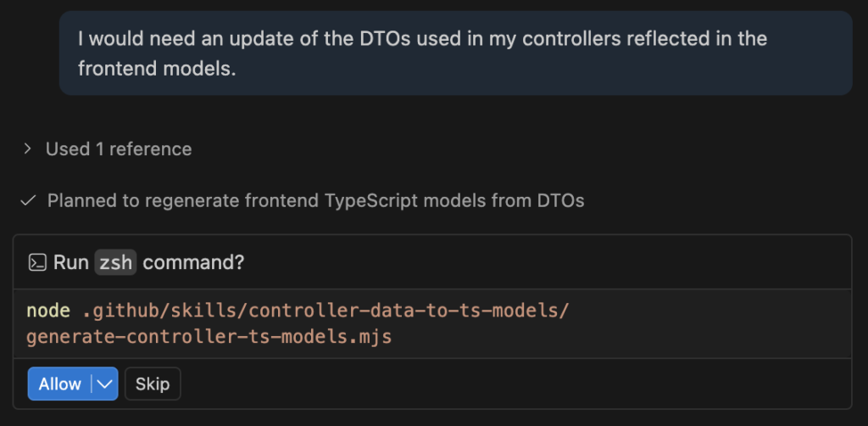Select the user message about DTOs
Viewport: 868px width, 426px height.
tap(455, 53)
